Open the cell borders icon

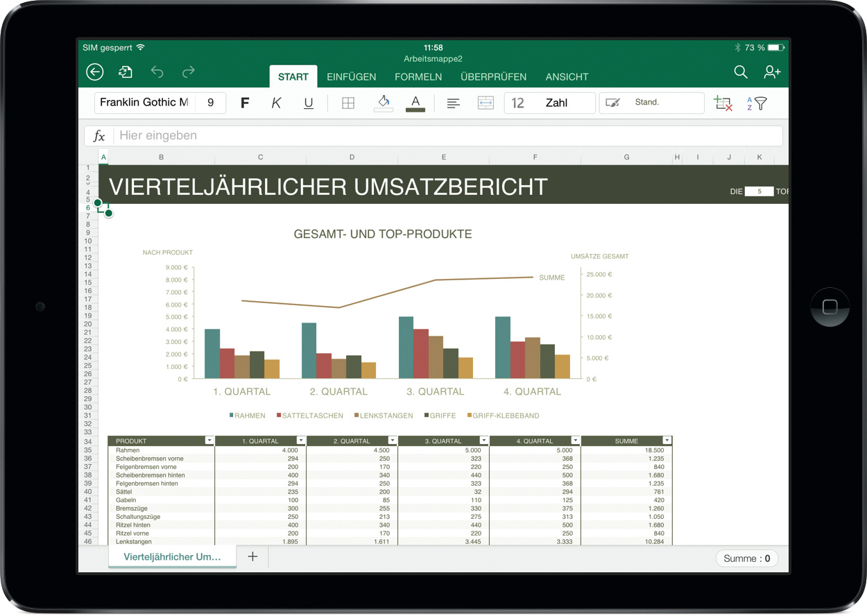click(x=348, y=103)
